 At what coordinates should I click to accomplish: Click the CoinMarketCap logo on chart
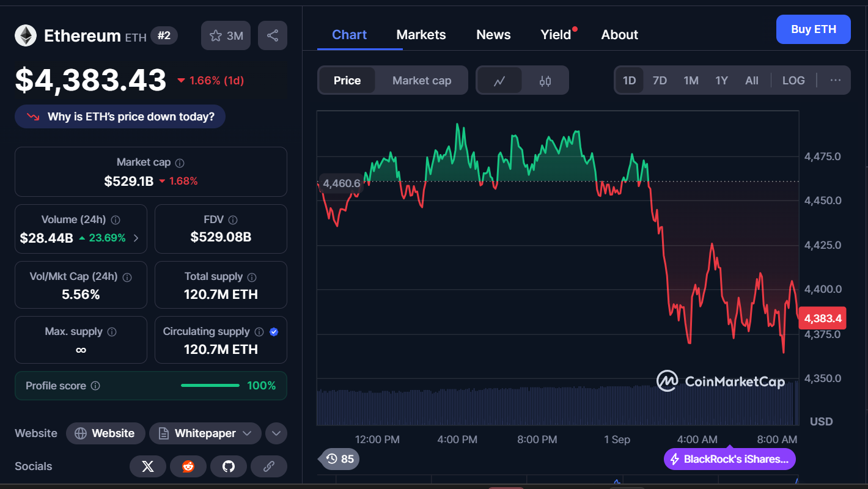click(x=721, y=381)
